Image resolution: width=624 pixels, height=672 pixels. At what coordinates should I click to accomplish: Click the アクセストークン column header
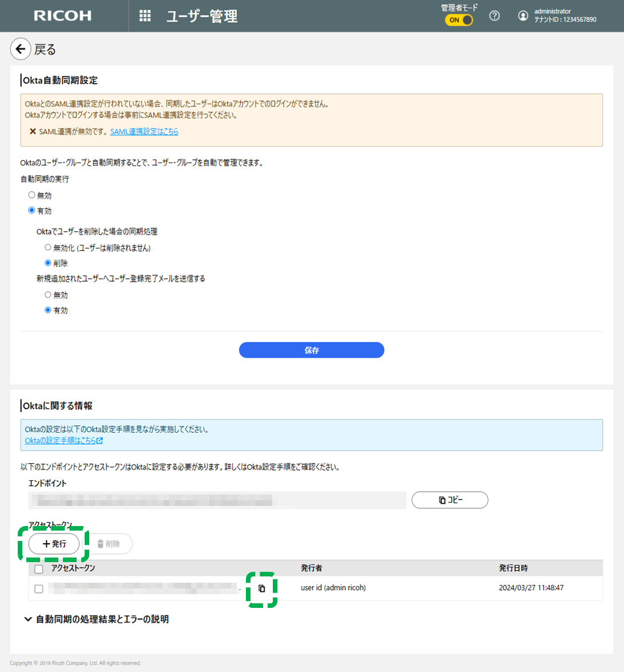tap(73, 568)
